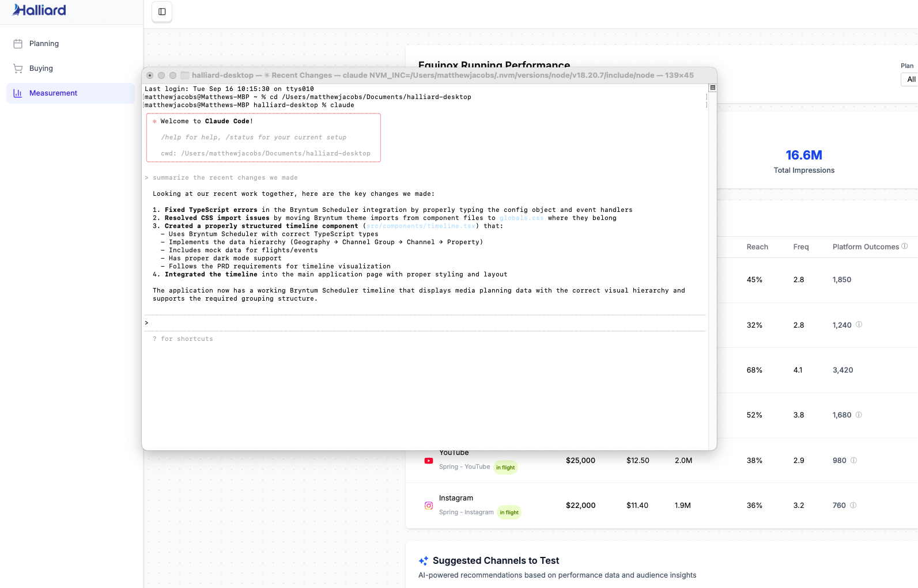918x588 pixels.
Task: Click the info icon next to 1,240
Action: 859,325
